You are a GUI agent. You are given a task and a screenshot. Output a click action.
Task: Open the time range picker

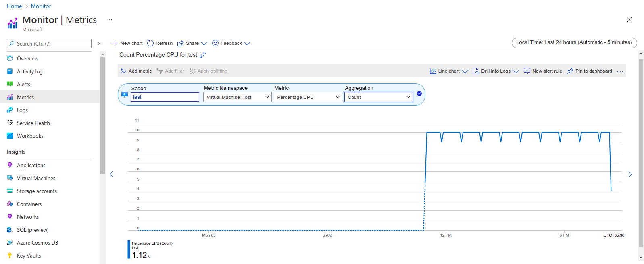(574, 42)
